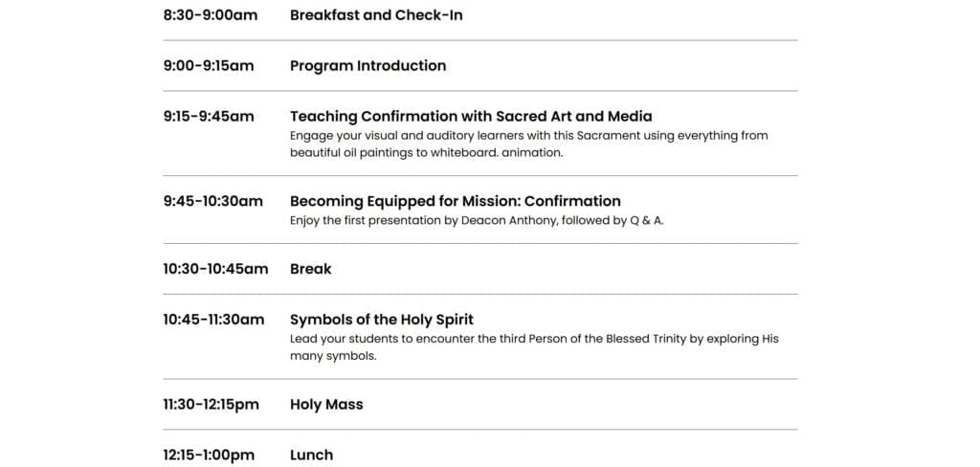Select the Program Introduction title

pyautogui.click(x=367, y=66)
